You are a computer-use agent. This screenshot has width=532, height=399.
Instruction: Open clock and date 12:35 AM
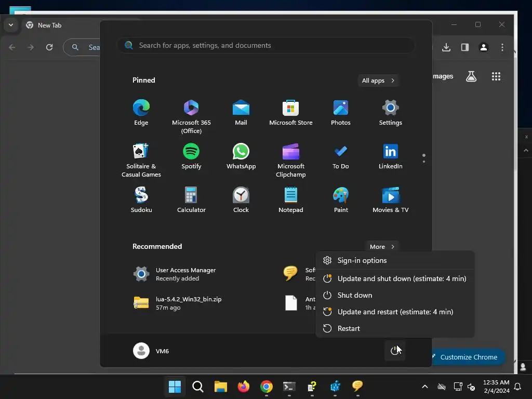click(x=496, y=387)
